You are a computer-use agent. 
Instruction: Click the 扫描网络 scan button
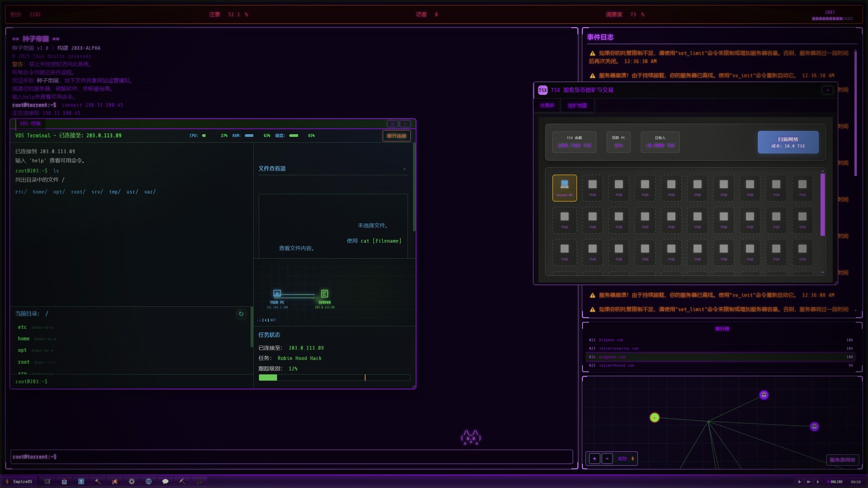(788, 142)
